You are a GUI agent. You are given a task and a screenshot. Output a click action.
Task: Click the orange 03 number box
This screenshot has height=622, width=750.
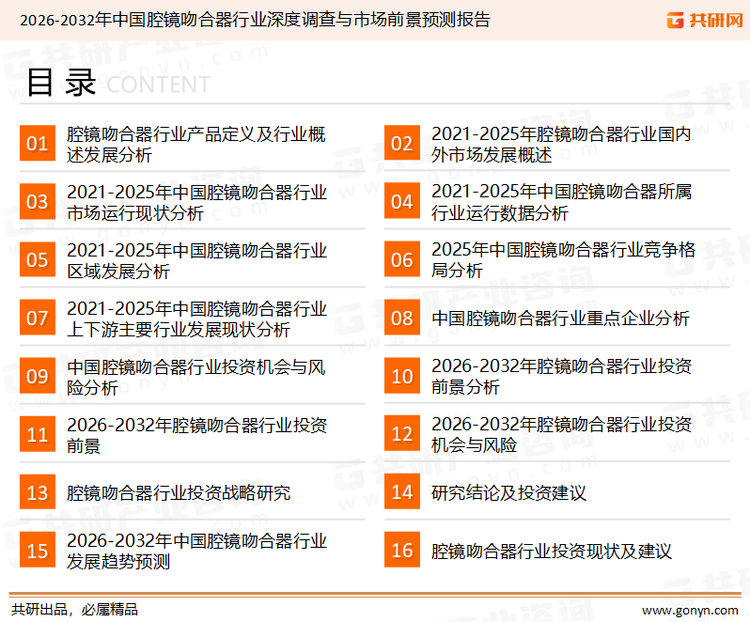click(37, 201)
